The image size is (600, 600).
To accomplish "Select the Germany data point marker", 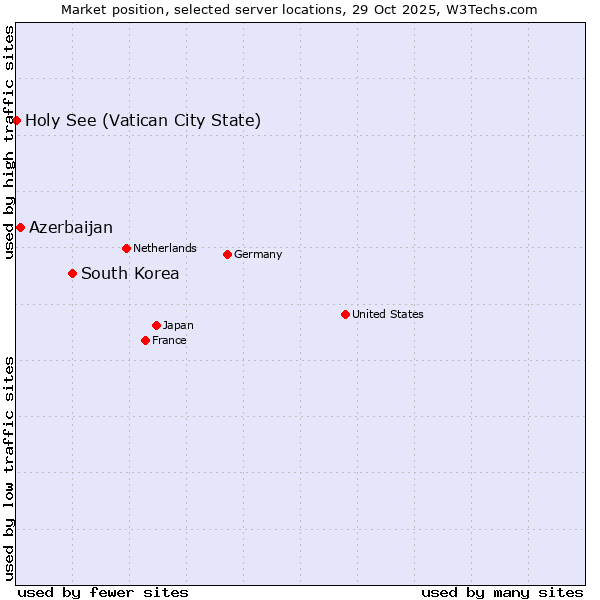I will click(227, 254).
